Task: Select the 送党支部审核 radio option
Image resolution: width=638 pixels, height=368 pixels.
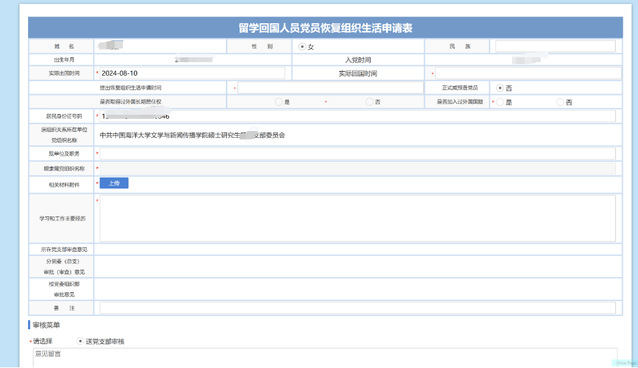Action: coord(80,341)
